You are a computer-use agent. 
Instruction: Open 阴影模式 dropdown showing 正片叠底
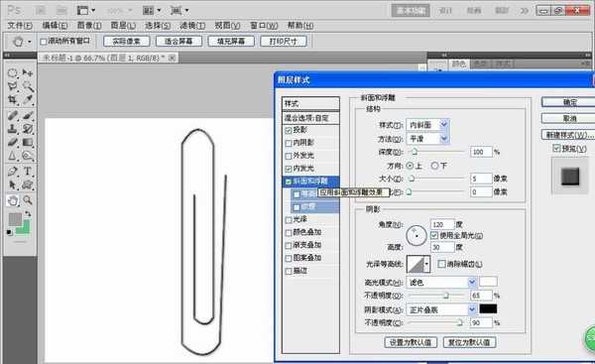441,309
